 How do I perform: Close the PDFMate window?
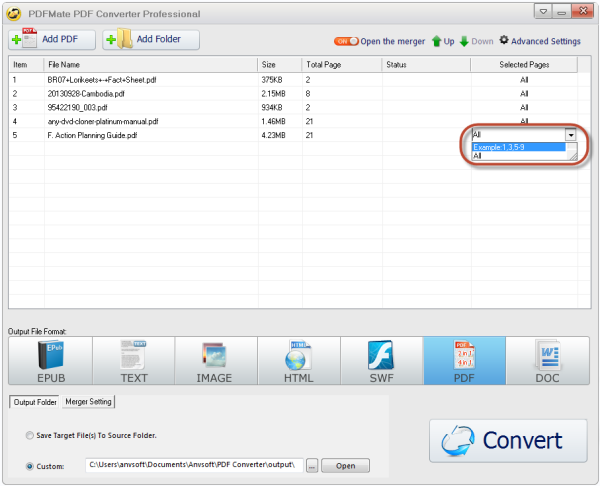[x=583, y=11]
